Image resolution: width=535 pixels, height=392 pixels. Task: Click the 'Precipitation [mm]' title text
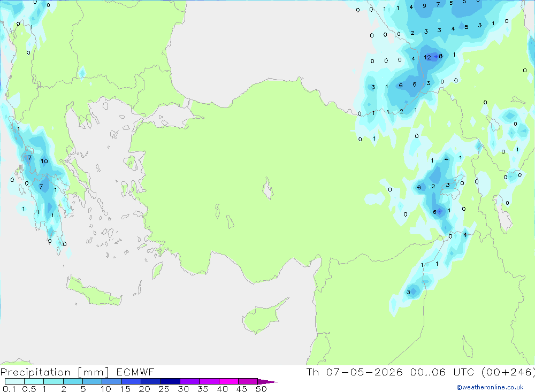click(x=55, y=372)
